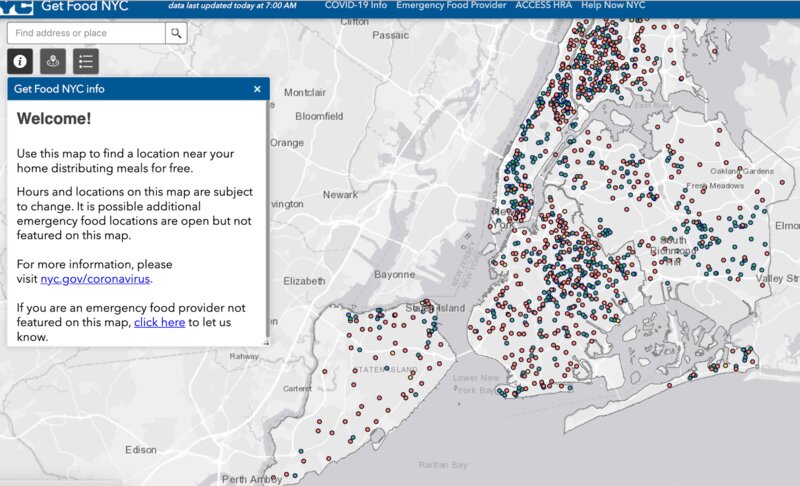Select ACCESS HRA in header
800x486 pixels.
coord(543,5)
